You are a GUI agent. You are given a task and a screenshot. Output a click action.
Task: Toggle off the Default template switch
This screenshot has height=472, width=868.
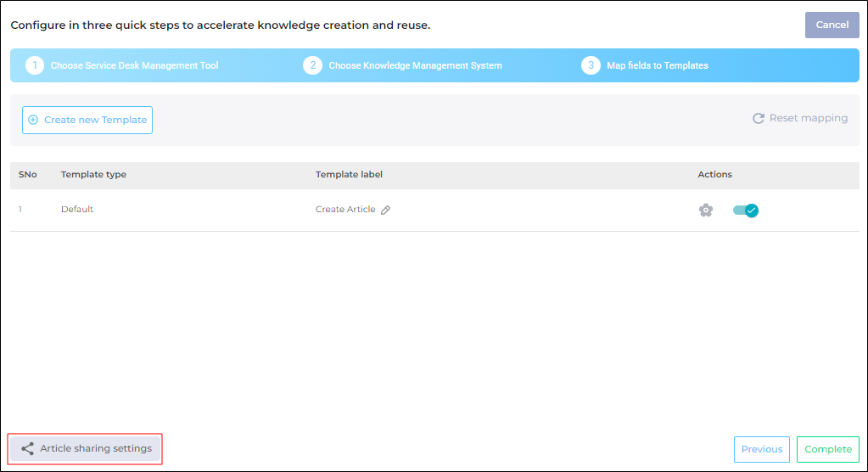(x=746, y=210)
